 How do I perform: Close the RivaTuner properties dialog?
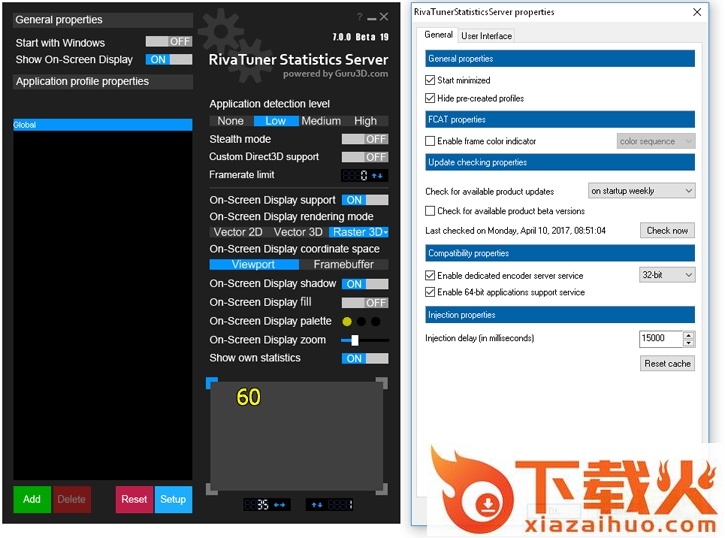click(697, 12)
